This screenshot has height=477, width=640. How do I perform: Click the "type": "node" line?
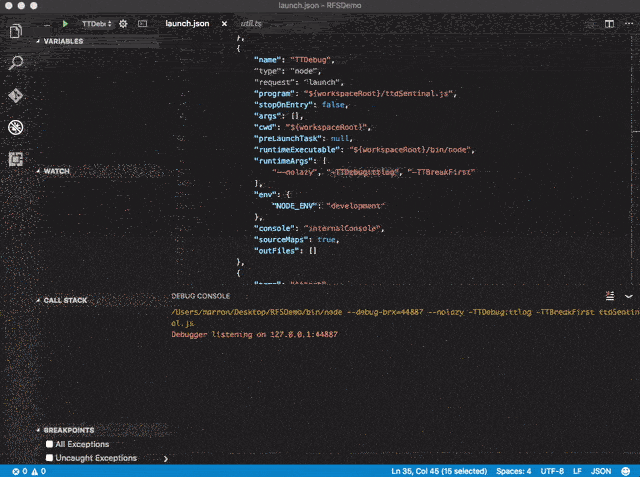click(287, 71)
